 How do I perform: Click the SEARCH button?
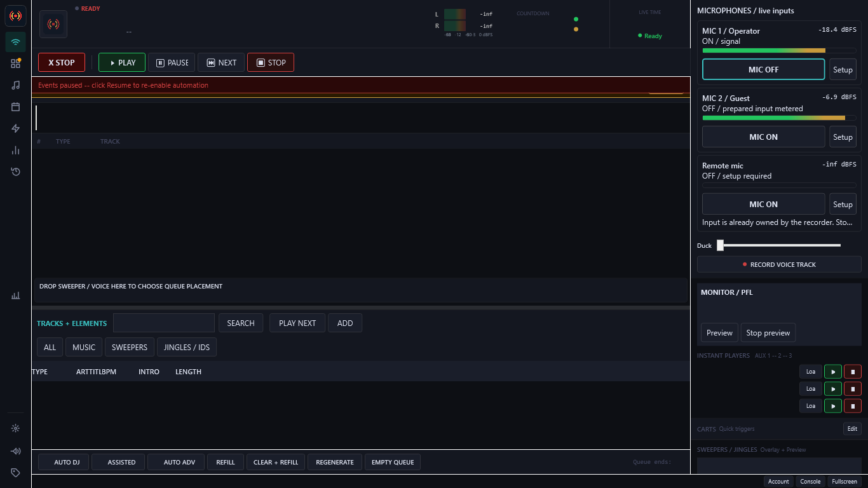click(241, 323)
